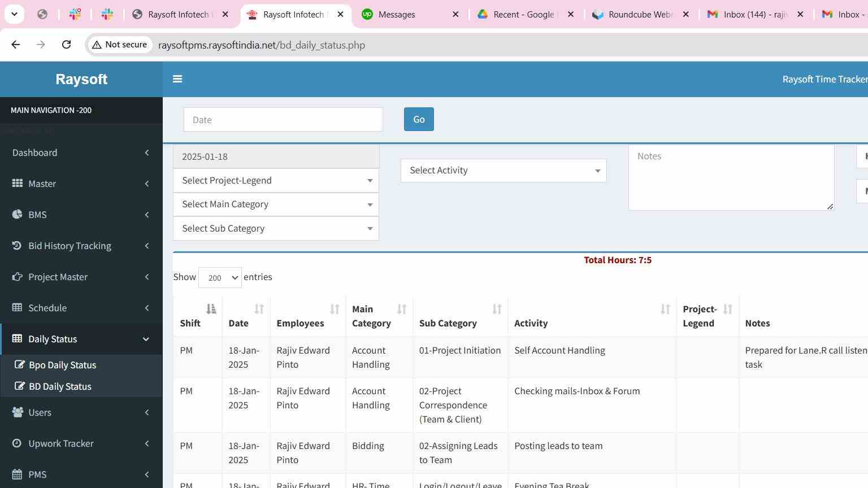Close the Messages browser tab
Viewport: 868px width, 488px height.
point(456,14)
